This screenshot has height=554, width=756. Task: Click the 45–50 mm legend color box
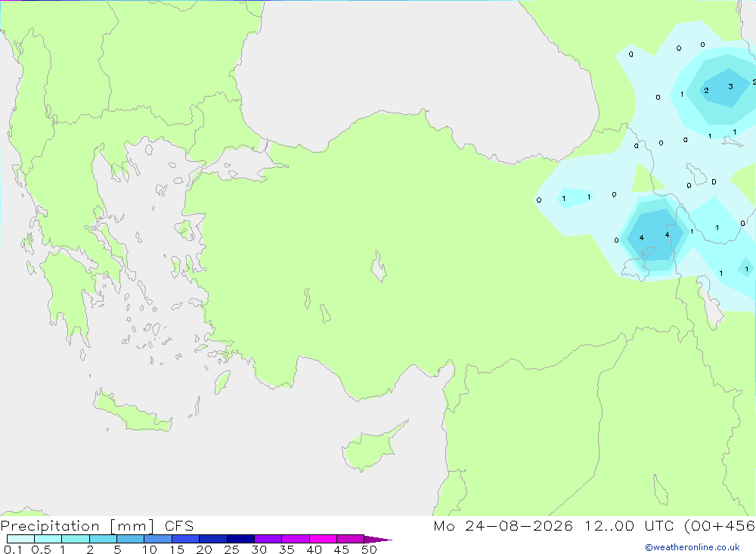pyautogui.click(x=350, y=539)
